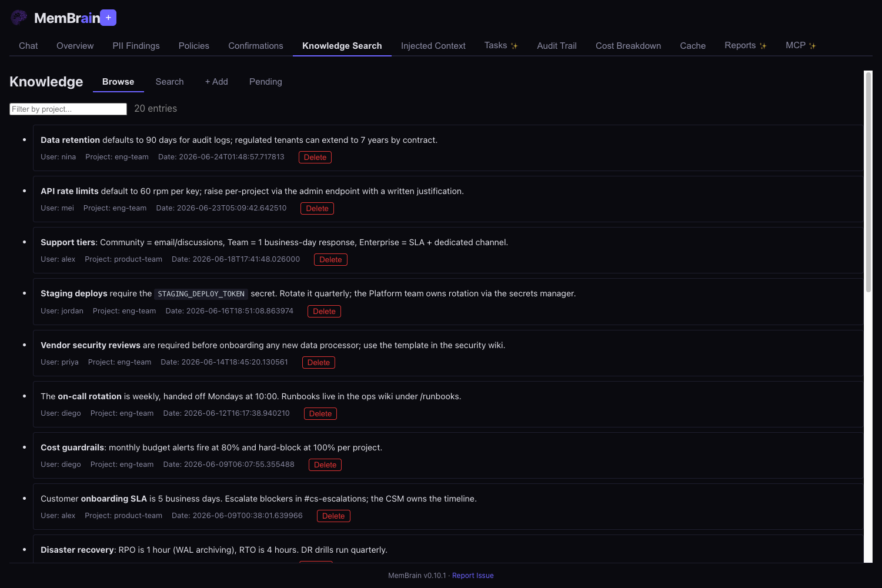Image resolution: width=882 pixels, height=588 pixels.
Task: Open the Tasks tab
Action: (501, 46)
